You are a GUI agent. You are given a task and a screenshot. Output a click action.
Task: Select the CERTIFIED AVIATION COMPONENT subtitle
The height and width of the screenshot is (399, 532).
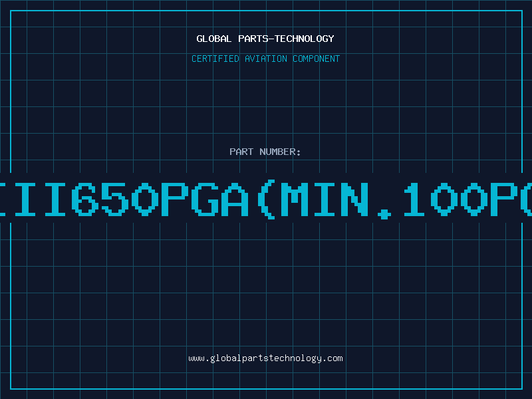coord(265,59)
